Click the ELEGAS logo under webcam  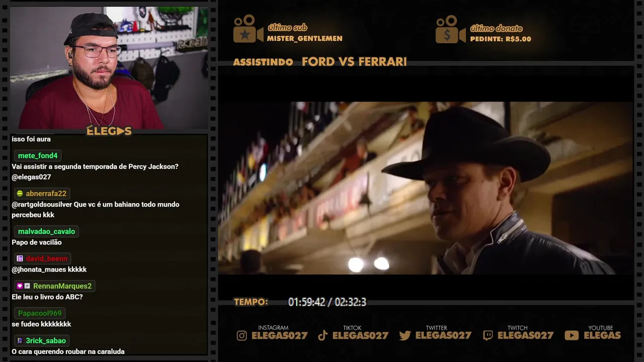point(109,131)
